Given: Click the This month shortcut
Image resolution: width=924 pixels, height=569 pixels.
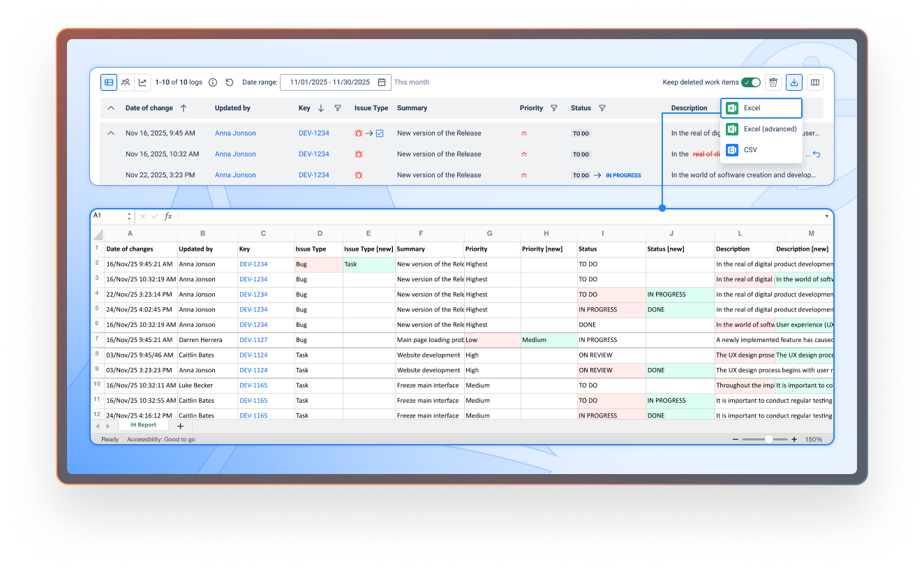Looking at the screenshot, I should click(412, 82).
